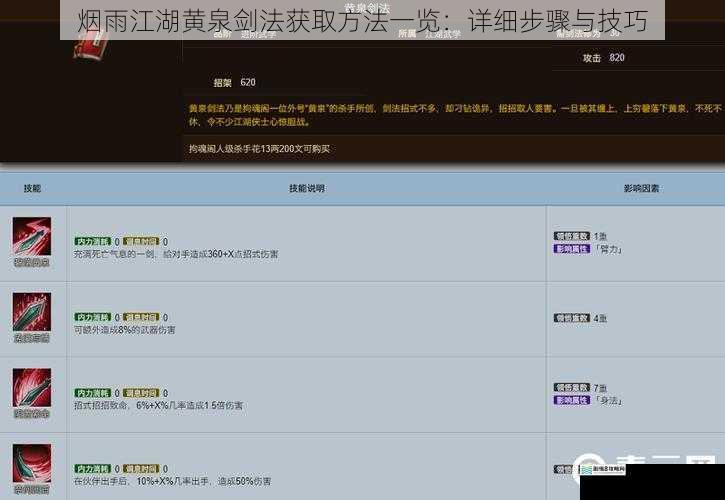Viewport: 725px width, 500px height.
Task: Click the skill name label under 1.5倍伤害 skill icon
Action: point(32,414)
